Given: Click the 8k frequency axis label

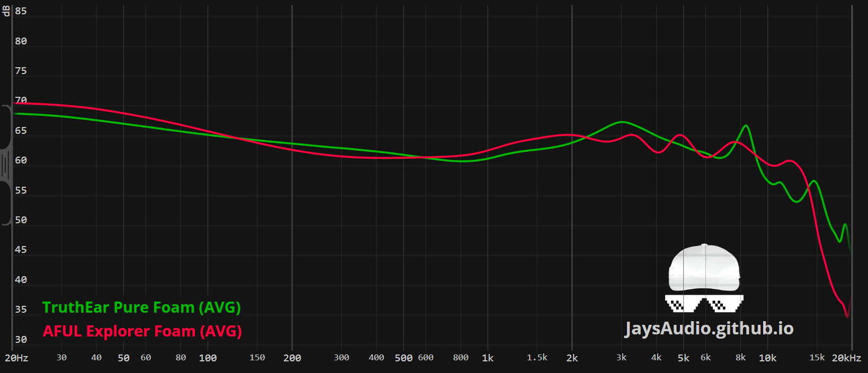Looking at the screenshot, I should (x=740, y=358).
